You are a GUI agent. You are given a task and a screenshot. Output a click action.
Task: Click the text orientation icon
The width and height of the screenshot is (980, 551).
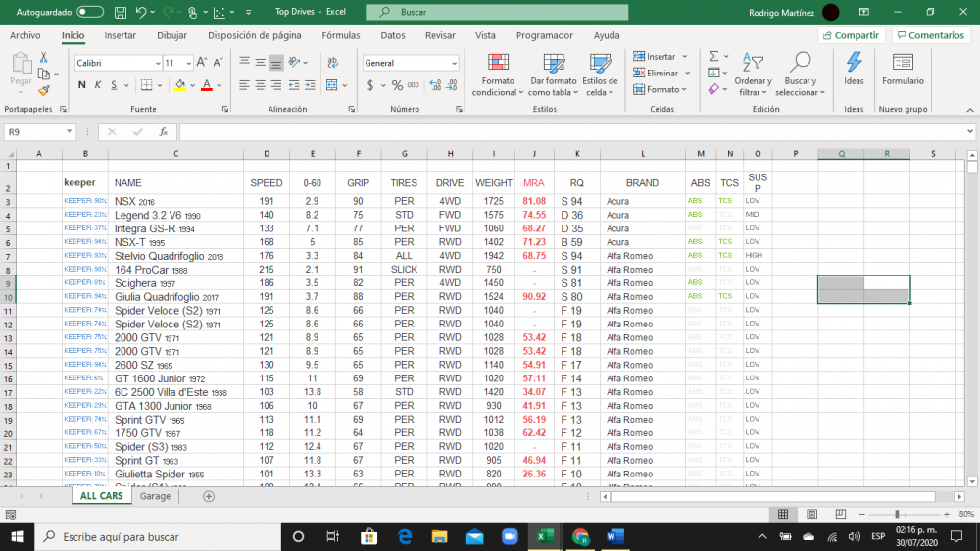point(294,62)
